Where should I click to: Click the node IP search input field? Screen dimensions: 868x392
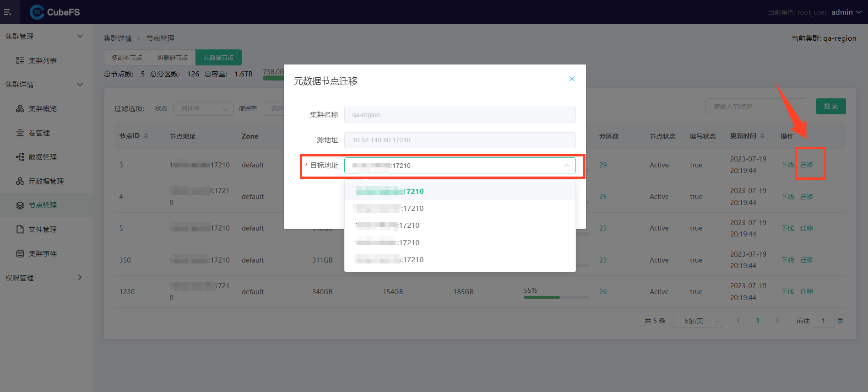click(755, 107)
